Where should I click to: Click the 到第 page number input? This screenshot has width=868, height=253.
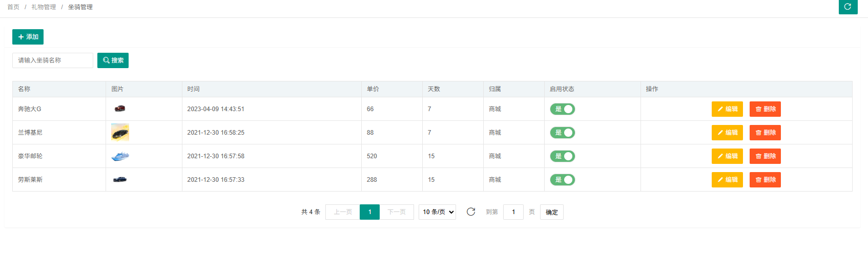[513, 212]
